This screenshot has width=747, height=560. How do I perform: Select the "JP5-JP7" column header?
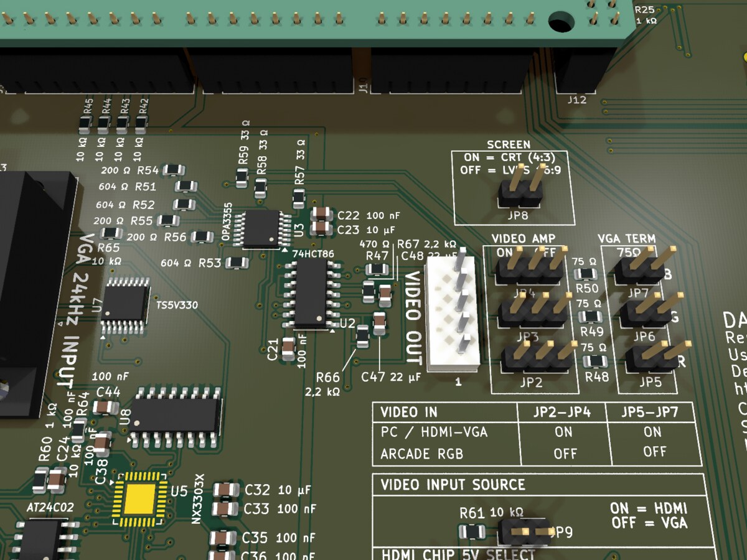click(651, 412)
